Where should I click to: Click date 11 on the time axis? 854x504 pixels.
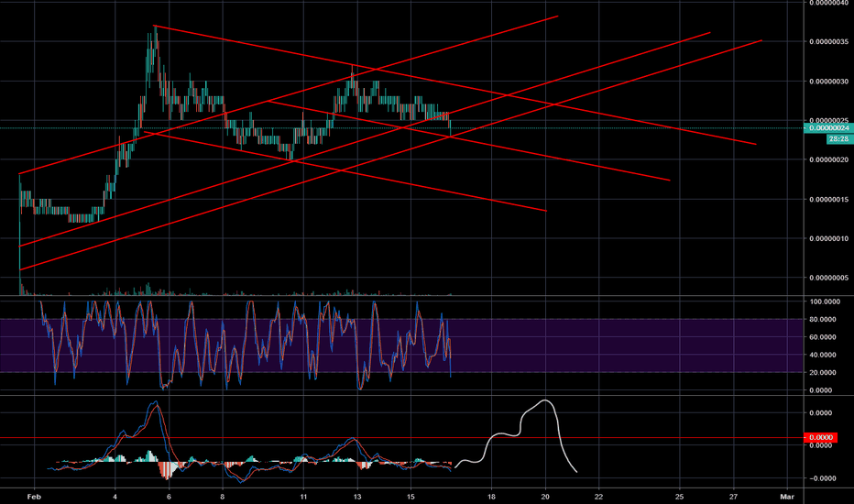[303, 497]
